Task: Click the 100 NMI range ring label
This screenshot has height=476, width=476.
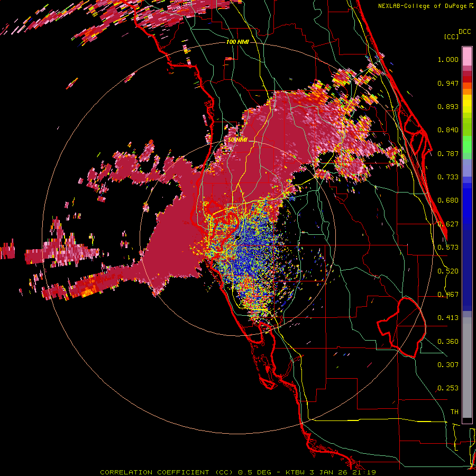Action: [x=237, y=42]
